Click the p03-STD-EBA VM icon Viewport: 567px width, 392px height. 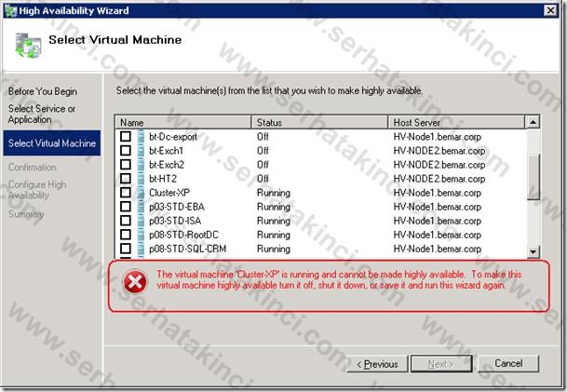click(x=141, y=207)
